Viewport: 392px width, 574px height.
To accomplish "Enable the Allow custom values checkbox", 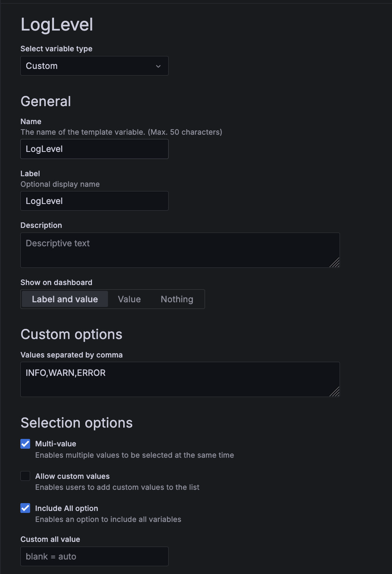I will click(25, 476).
